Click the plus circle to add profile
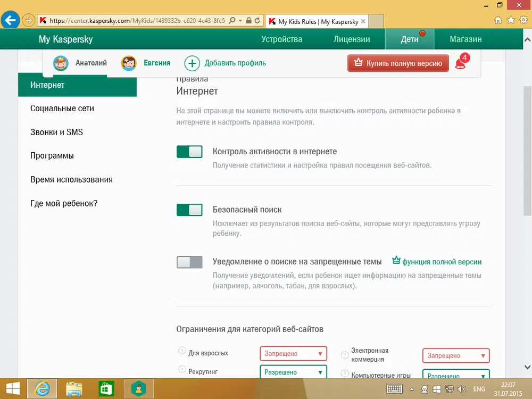Screen dimensions: 532x399 (192, 63)
